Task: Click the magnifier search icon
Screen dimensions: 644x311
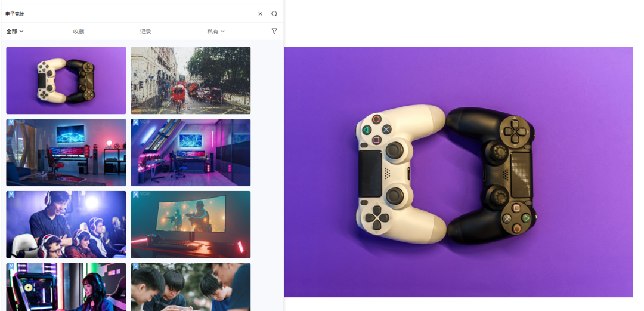Action: click(x=274, y=14)
